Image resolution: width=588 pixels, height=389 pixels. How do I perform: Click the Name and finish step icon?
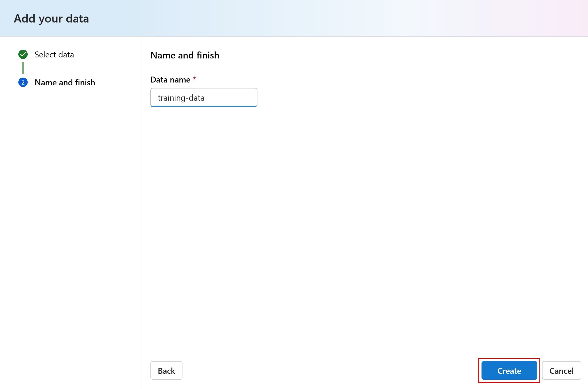[22, 82]
